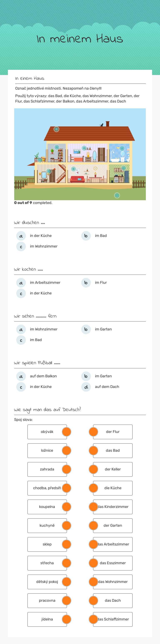
Task: Pick "im Wohnzimmer" for wir sehen fern
Action: [21, 329]
